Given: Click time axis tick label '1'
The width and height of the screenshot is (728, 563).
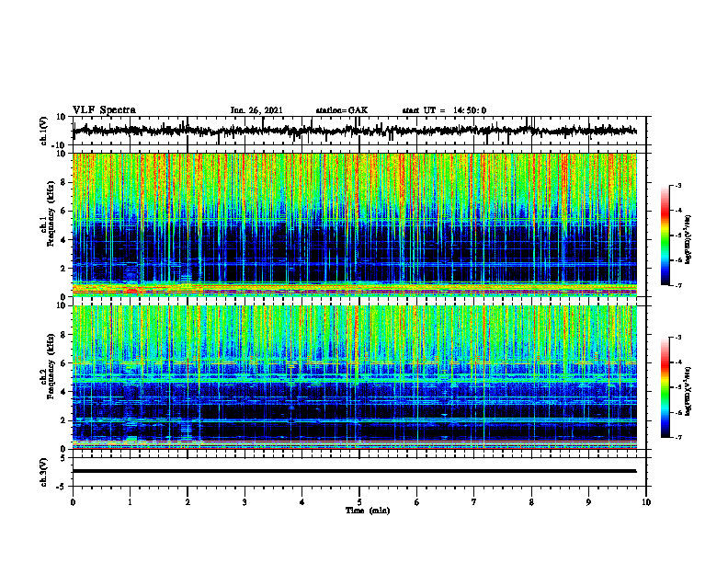Looking at the screenshot, I should (130, 502).
